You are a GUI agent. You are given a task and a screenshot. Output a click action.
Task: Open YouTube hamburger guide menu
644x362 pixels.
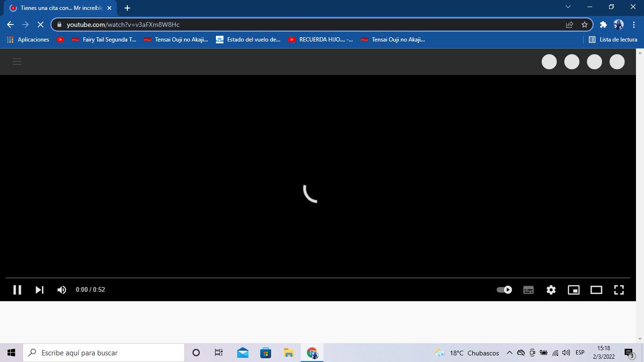pos(17,62)
